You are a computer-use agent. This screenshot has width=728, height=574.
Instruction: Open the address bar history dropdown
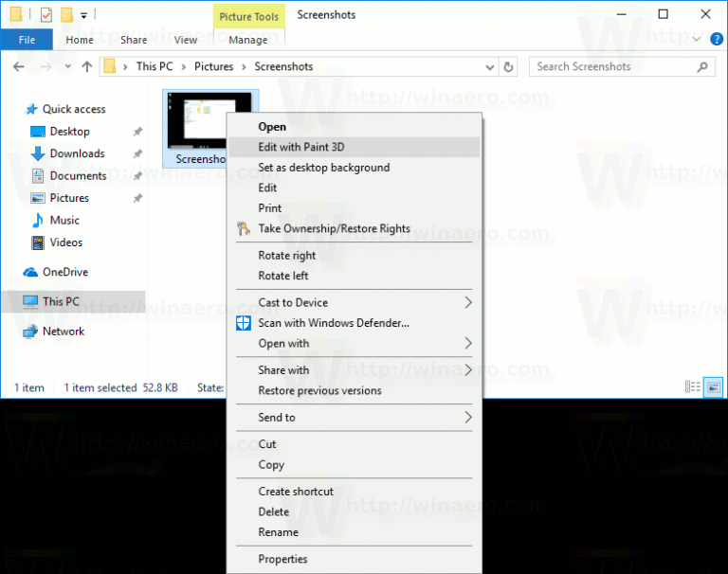489,67
